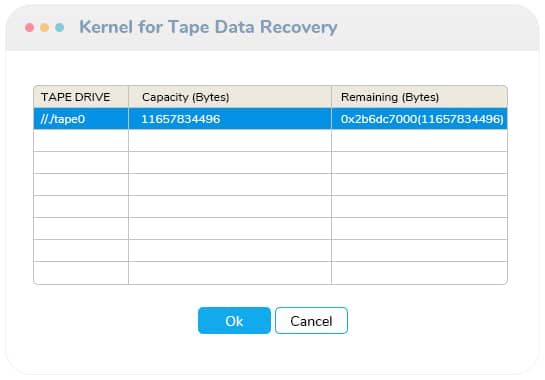This screenshot has width=545, height=380.
Task: Click the teal maximize dot
Action: tap(59, 27)
